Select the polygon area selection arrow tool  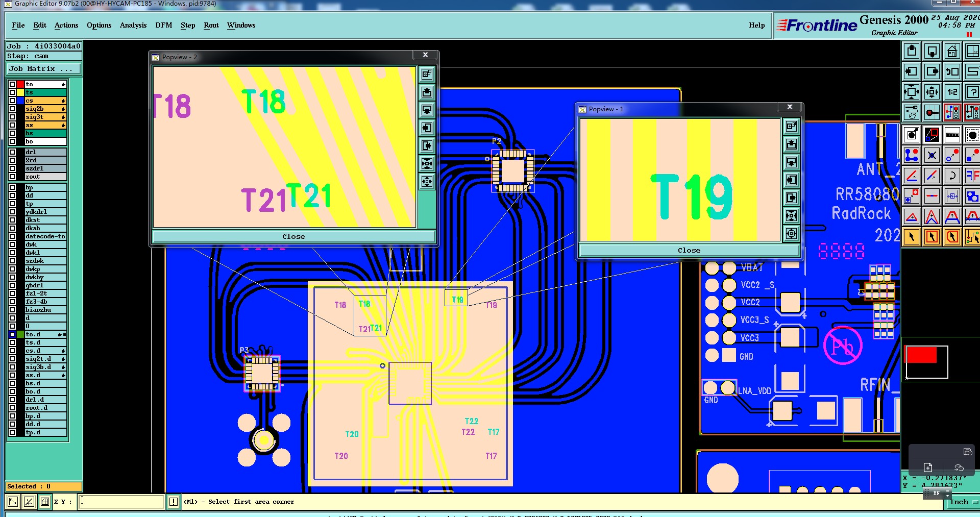[x=952, y=237]
